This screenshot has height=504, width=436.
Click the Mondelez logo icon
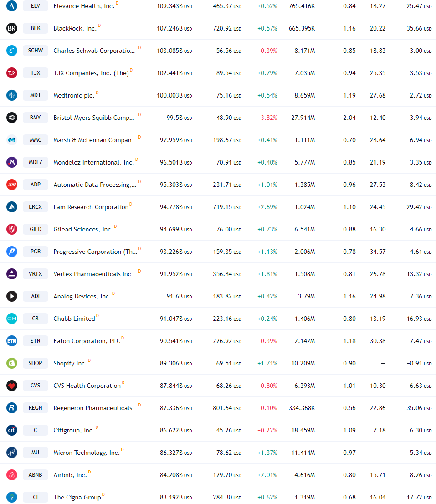pos(12,162)
